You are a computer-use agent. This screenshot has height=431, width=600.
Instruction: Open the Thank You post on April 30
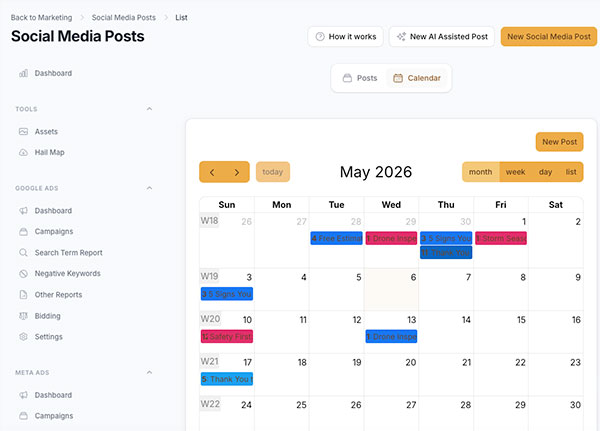click(446, 253)
